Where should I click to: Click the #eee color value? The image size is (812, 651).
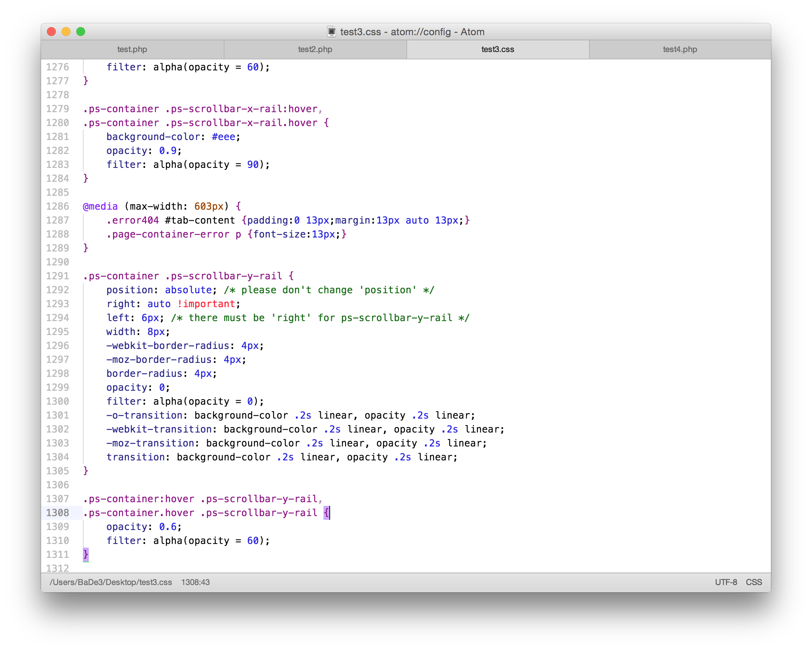pyautogui.click(x=223, y=137)
